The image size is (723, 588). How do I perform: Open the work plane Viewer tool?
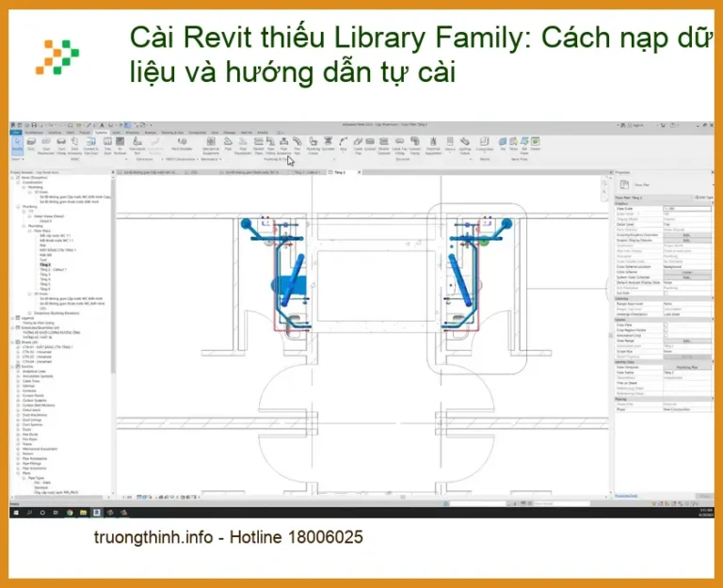pyautogui.click(x=536, y=144)
